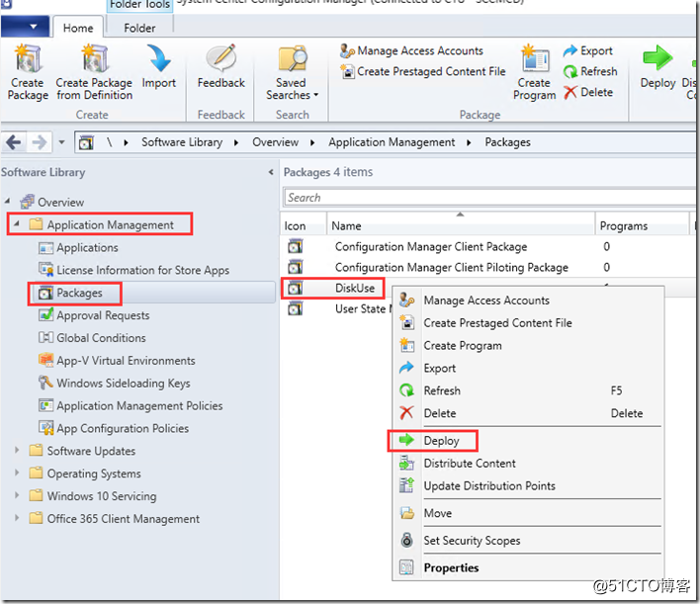Expand the Operating Systems tree node
Viewport: 700px width, 604px height.
17,473
